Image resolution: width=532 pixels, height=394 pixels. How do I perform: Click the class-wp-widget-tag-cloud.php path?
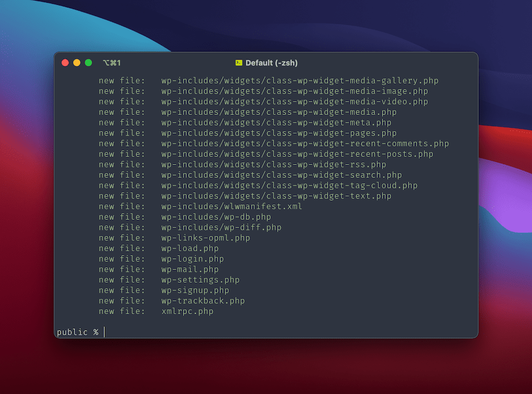click(x=289, y=186)
